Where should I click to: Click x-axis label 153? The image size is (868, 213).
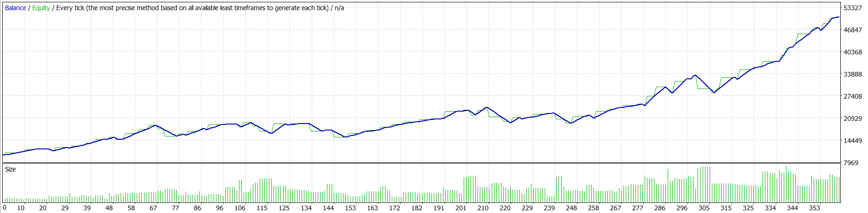350,208
